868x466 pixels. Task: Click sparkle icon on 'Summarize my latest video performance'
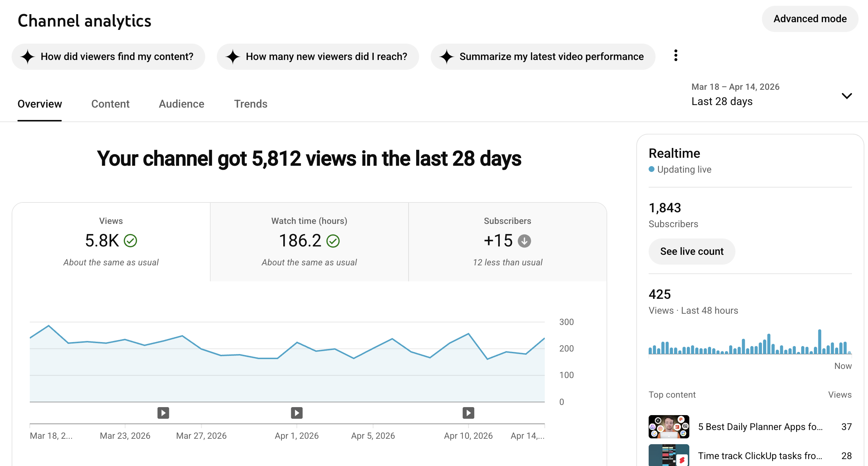pos(446,57)
